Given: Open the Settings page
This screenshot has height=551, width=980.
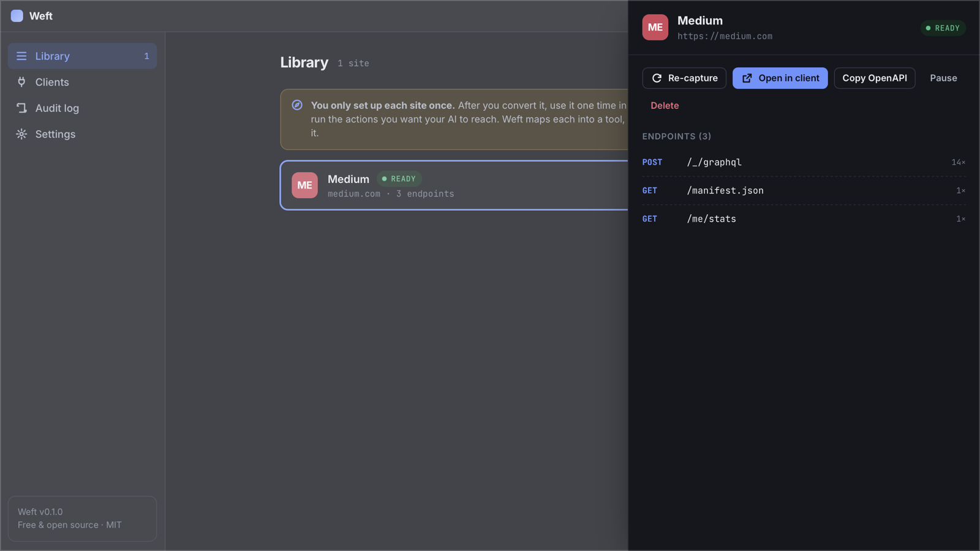Looking at the screenshot, I should pyautogui.click(x=82, y=134).
